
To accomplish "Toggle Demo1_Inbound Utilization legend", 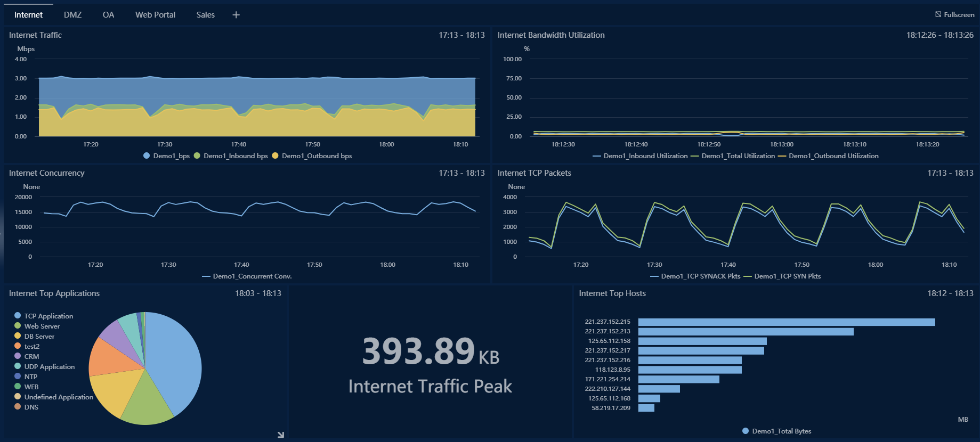I will 640,156.
